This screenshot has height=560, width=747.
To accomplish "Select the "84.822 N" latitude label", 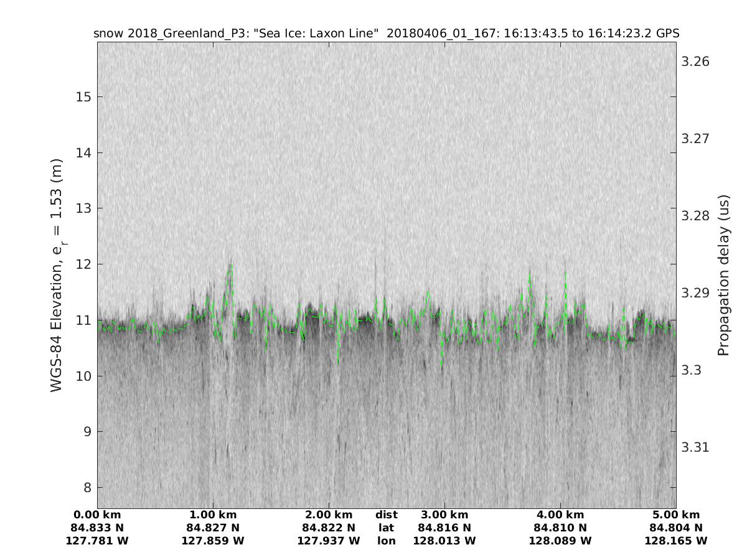I will tap(329, 528).
